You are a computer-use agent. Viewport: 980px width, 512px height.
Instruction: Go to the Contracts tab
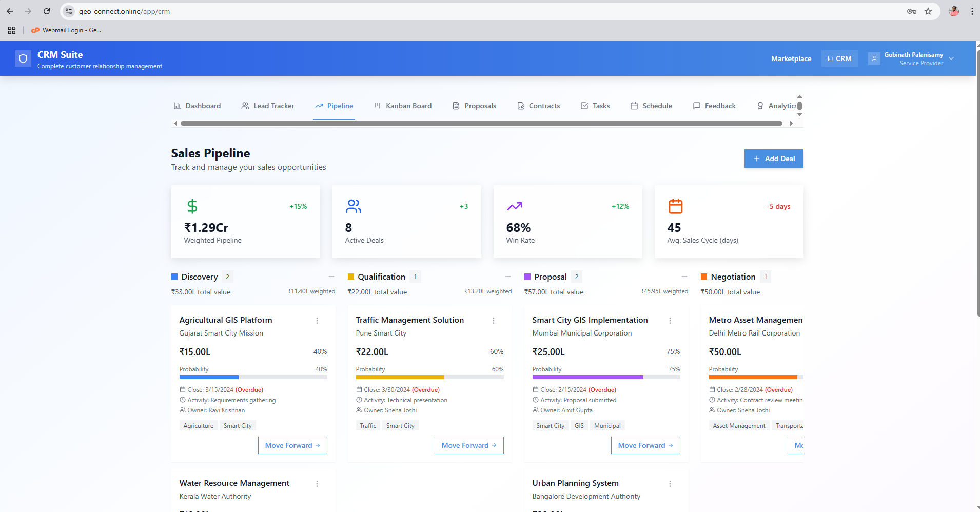(539, 106)
